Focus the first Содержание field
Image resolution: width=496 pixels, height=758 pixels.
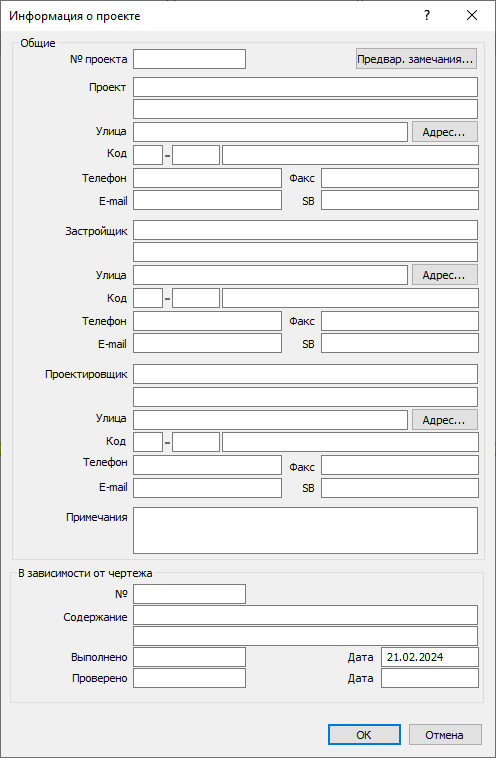coord(306,615)
